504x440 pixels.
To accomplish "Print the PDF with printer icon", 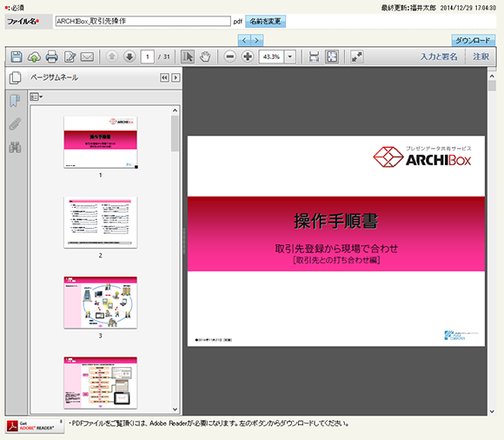I will 52,57.
